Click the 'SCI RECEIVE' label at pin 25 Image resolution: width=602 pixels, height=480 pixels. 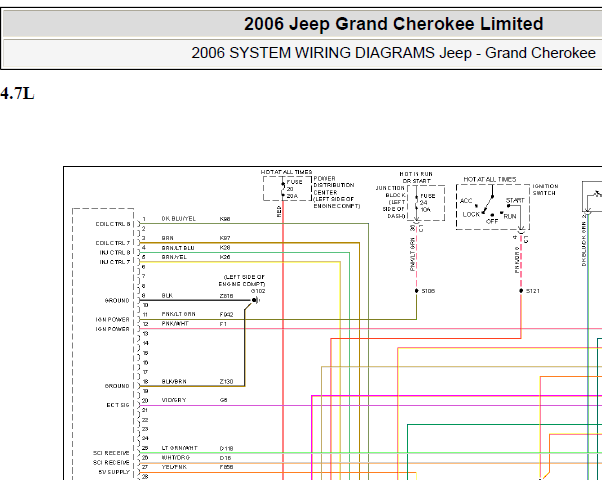[111, 453]
